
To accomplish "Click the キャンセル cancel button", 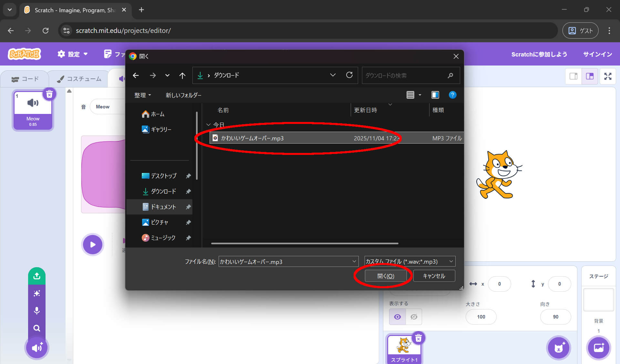I will 434,276.
